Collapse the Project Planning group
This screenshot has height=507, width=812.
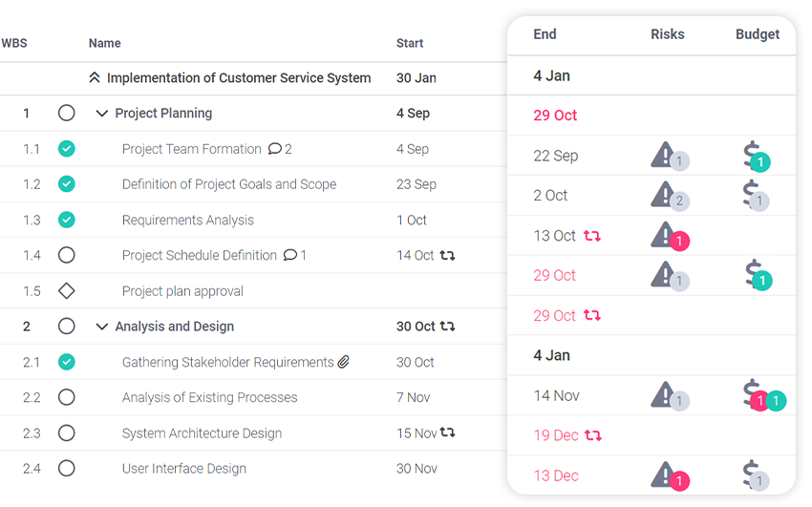click(x=102, y=114)
